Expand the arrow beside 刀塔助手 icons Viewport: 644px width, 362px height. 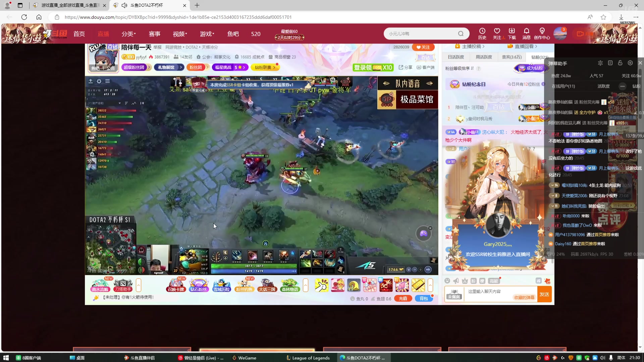(x=138, y=285)
